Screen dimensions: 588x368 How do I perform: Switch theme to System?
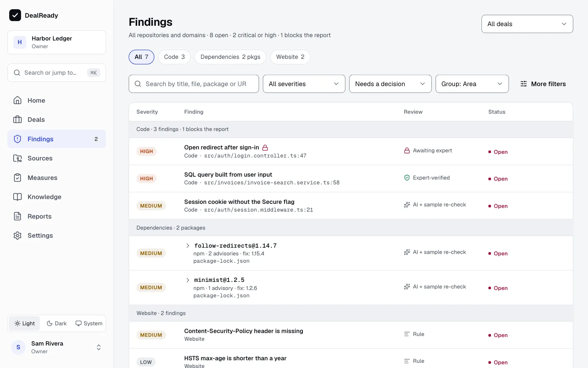click(89, 323)
